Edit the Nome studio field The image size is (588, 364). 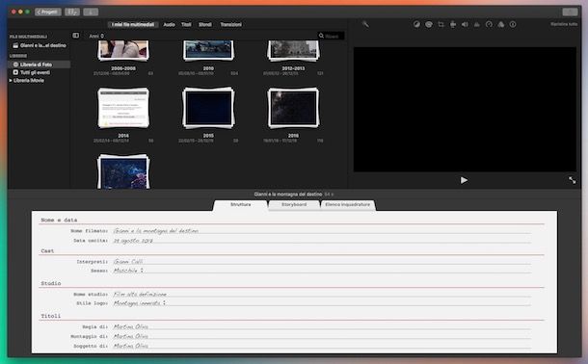[x=322, y=295]
